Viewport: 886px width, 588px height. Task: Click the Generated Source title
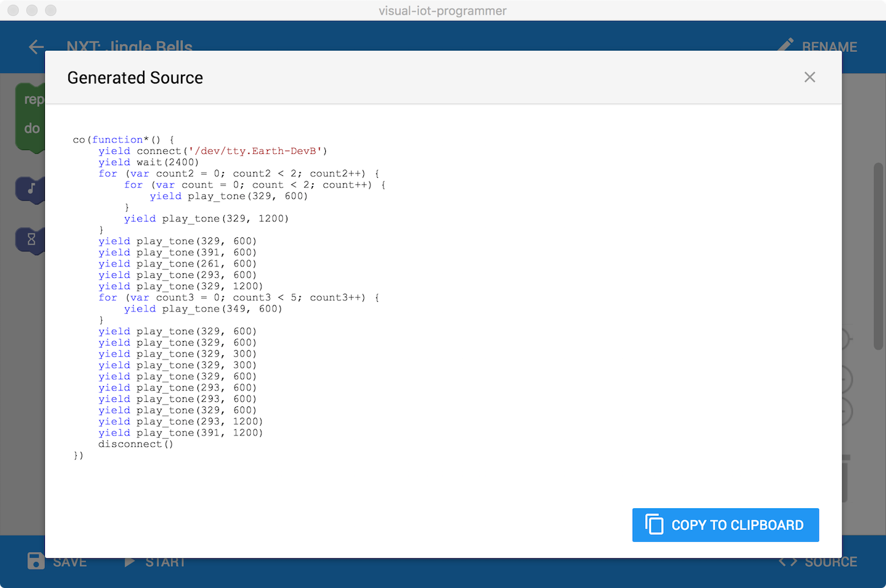135,78
